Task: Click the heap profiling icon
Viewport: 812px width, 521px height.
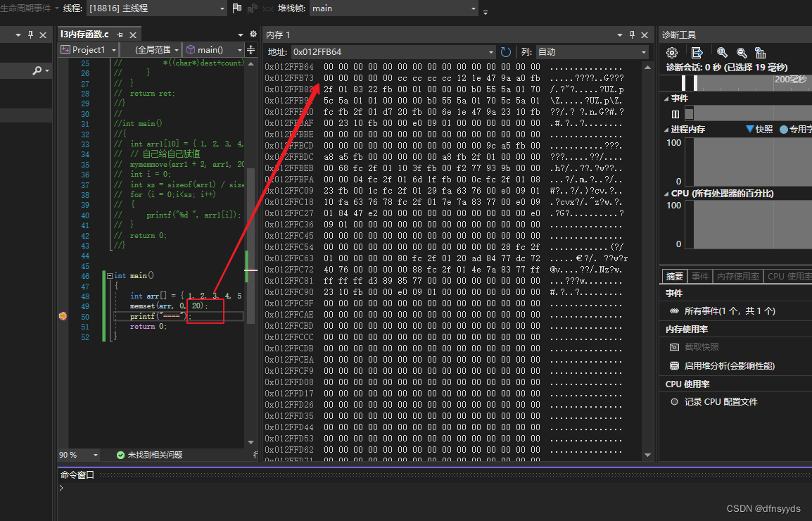Action: [x=674, y=366]
